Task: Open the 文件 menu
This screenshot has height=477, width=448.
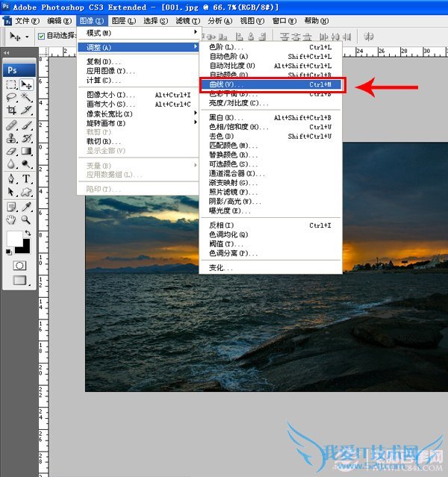Action: click(x=28, y=21)
